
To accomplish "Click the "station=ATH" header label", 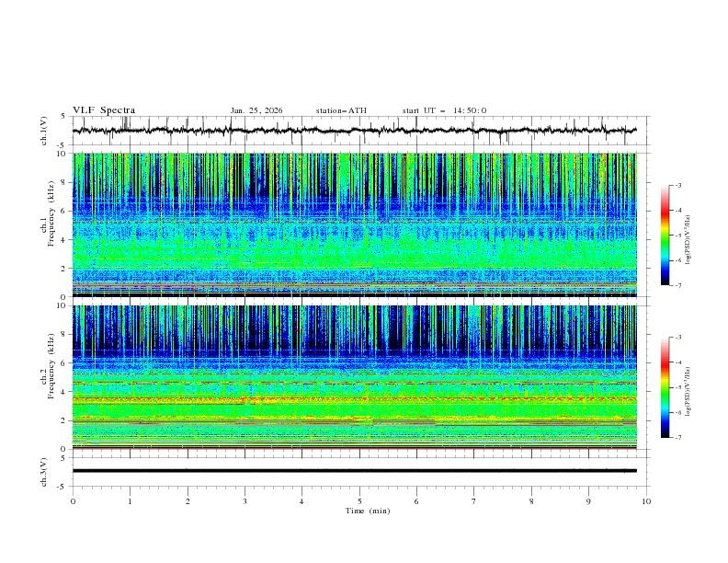I will pyautogui.click(x=341, y=110).
